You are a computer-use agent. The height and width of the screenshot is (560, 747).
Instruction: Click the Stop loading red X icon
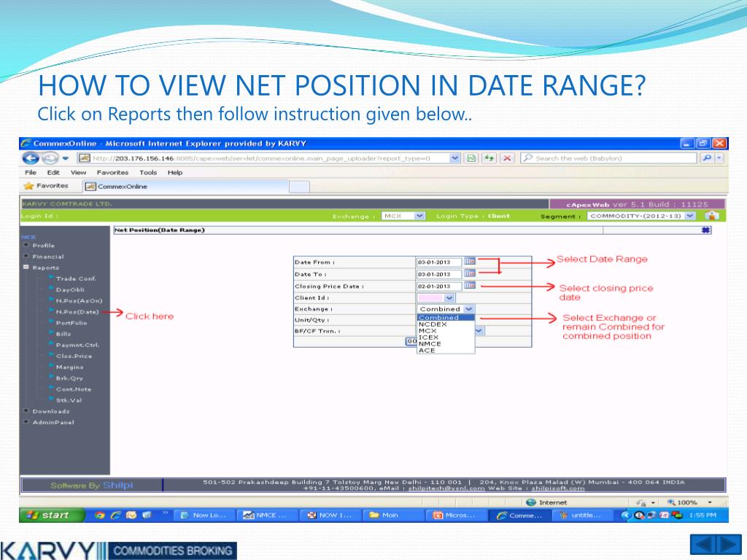click(507, 158)
